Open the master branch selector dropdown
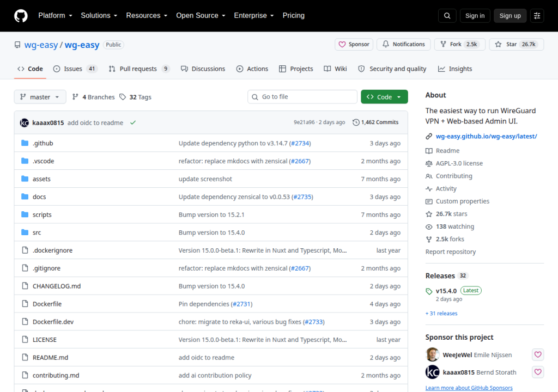 [40, 97]
